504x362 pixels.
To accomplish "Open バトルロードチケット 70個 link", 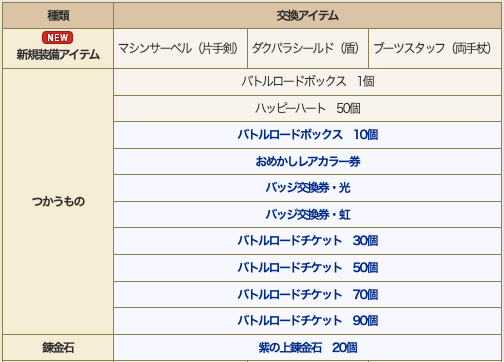I will [308, 294].
